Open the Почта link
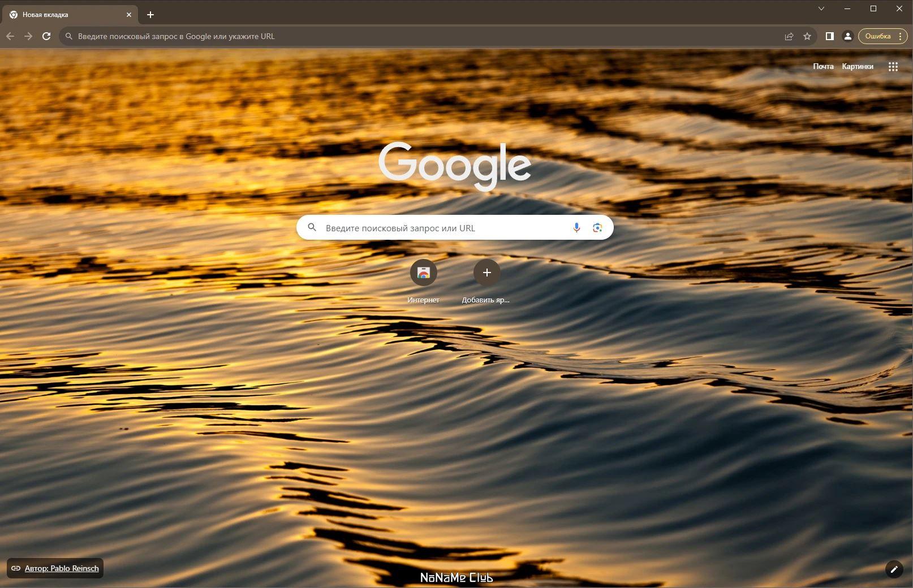The image size is (913, 588). 822,66
